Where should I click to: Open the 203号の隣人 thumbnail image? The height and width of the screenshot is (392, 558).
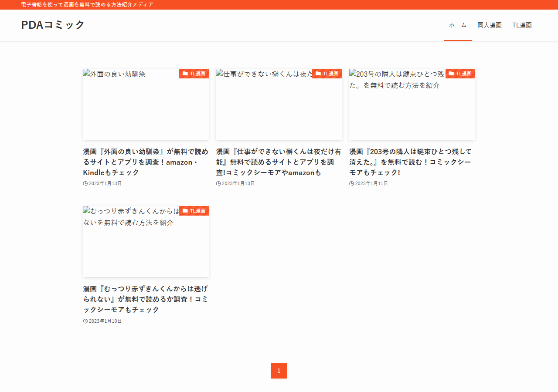click(412, 104)
